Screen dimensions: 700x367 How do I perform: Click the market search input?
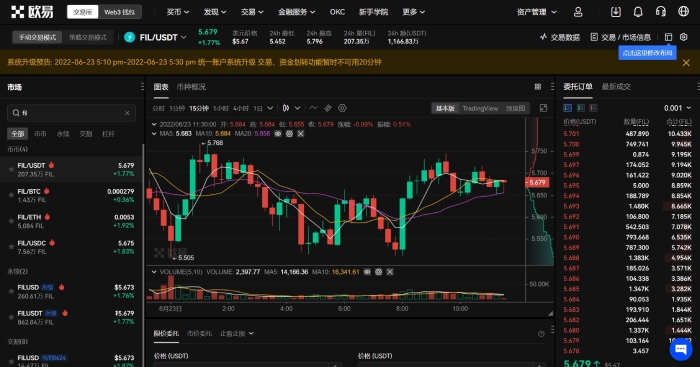pyautogui.click(x=71, y=113)
